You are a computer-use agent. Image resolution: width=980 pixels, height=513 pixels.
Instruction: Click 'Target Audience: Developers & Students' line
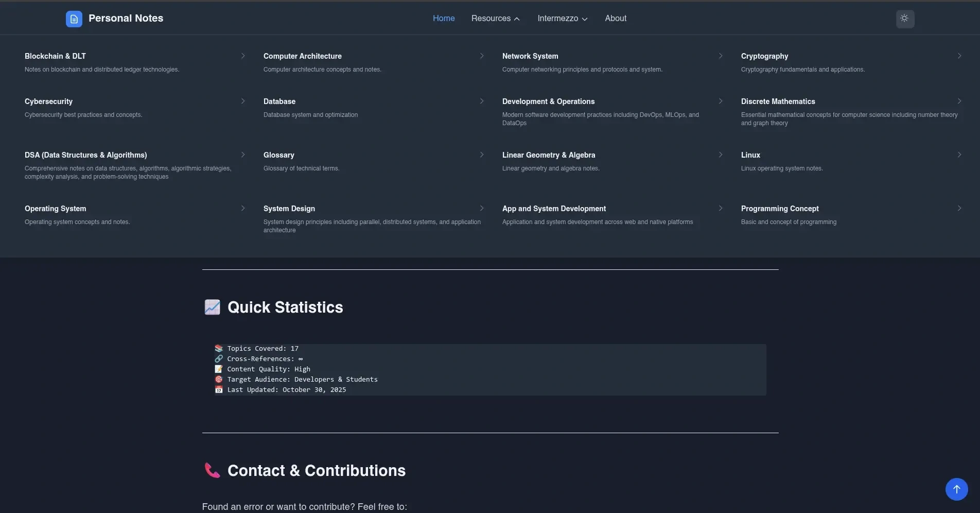296,380
